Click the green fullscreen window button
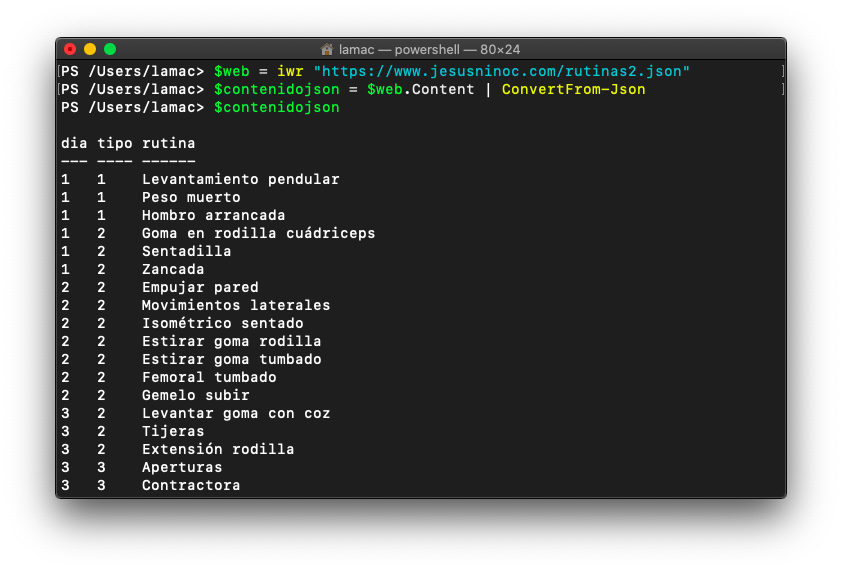Screen dimensions: 842x572 coord(110,49)
